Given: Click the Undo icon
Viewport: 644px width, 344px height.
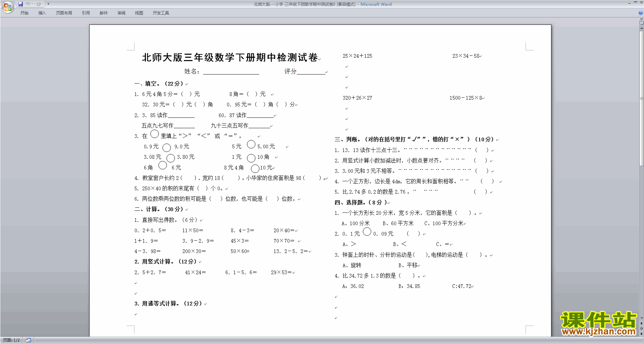Looking at the screenshot, I should tap(28, 4).
